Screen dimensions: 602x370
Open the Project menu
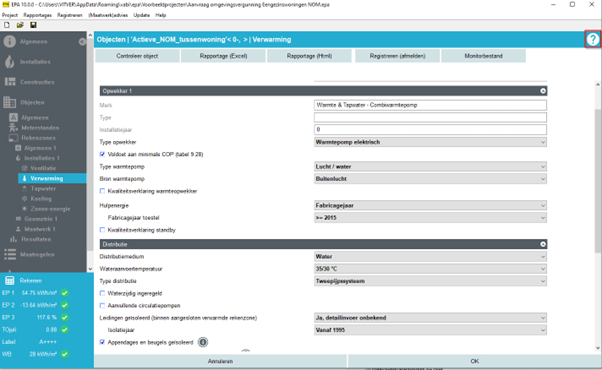(x=10, y=15)
